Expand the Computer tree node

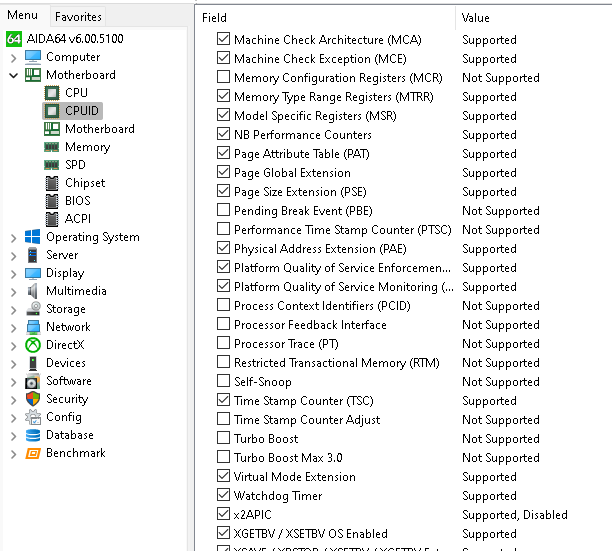[x=13, y=57]
